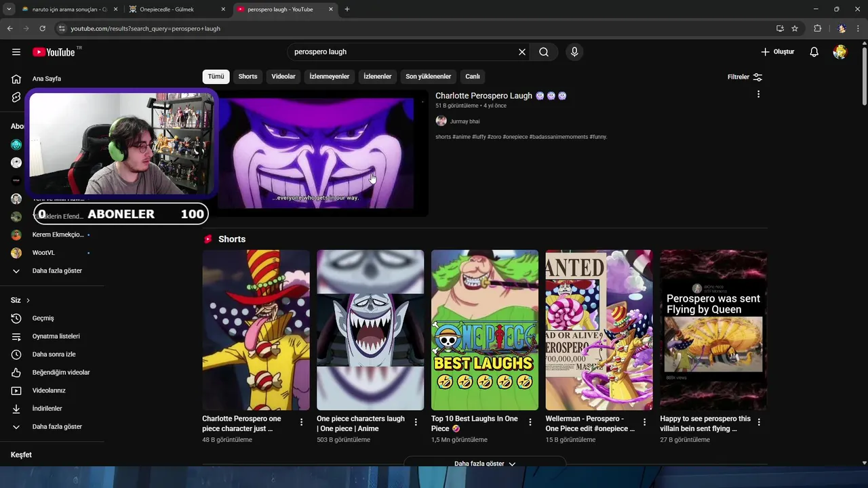The width and height of the screenshot is (868, 488).
Task: Select the Tümü filter chip
Action: tap(216, 77)
